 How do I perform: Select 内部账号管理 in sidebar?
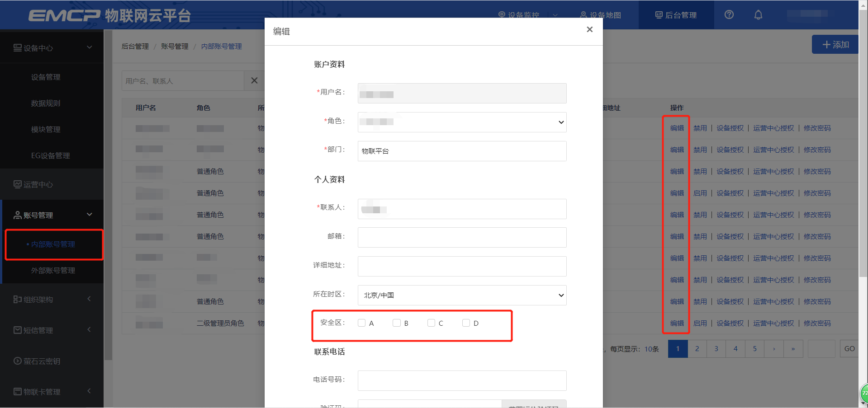pos(54,244)
